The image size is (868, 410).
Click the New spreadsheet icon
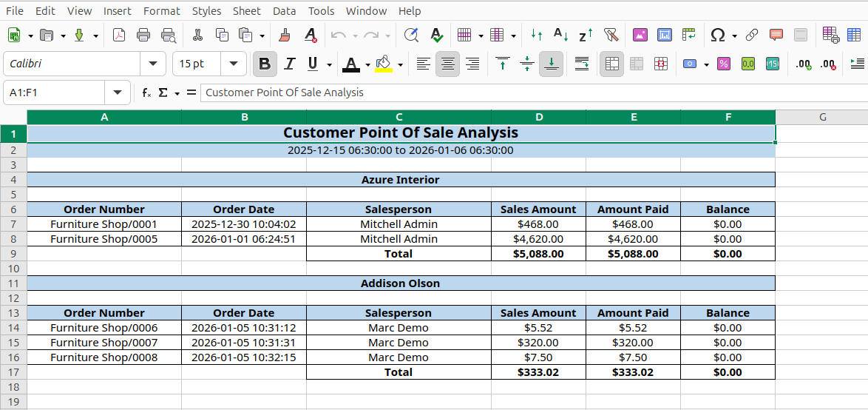pyautogui.click(x=14, y=36)
